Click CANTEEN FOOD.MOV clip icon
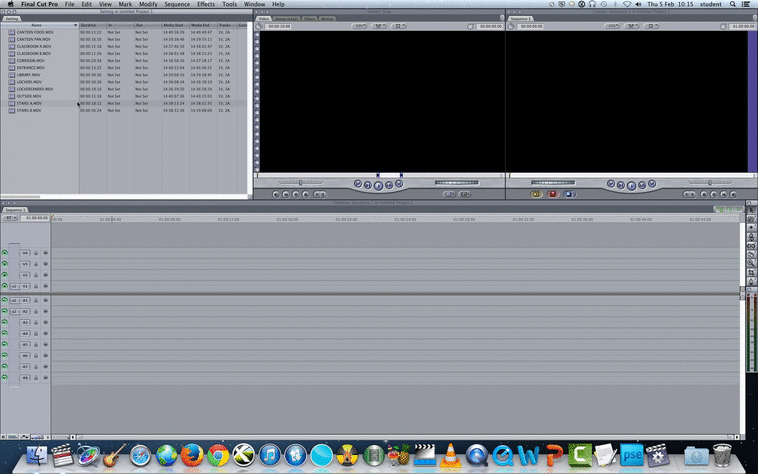This screenshot has width=758, height=474. click(12, 32)
